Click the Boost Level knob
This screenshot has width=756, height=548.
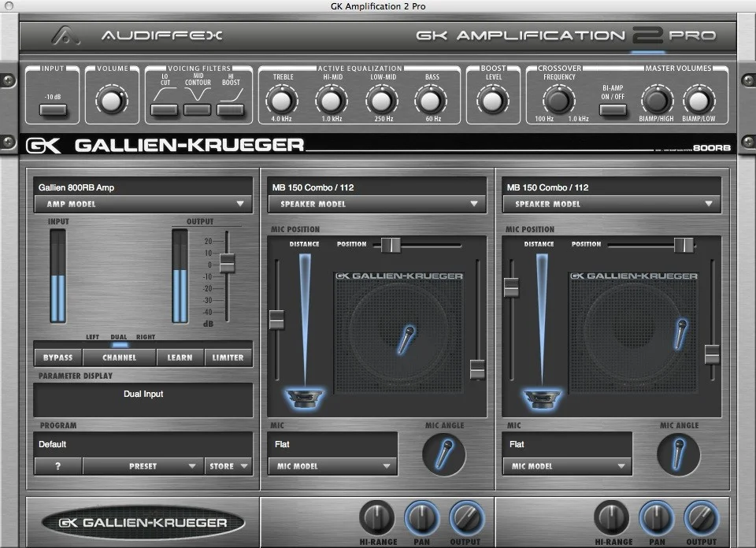492,100
